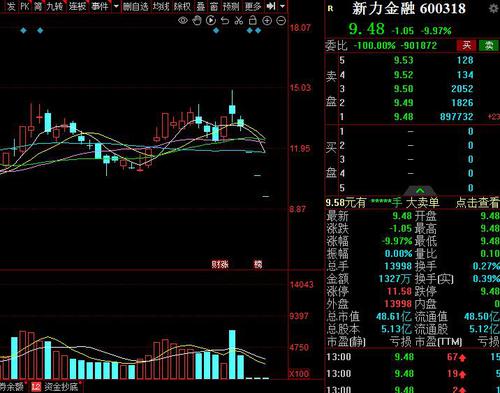The image size is (500, 393).
Task: Click the 点击查看 link
Action: coord(477,203)
